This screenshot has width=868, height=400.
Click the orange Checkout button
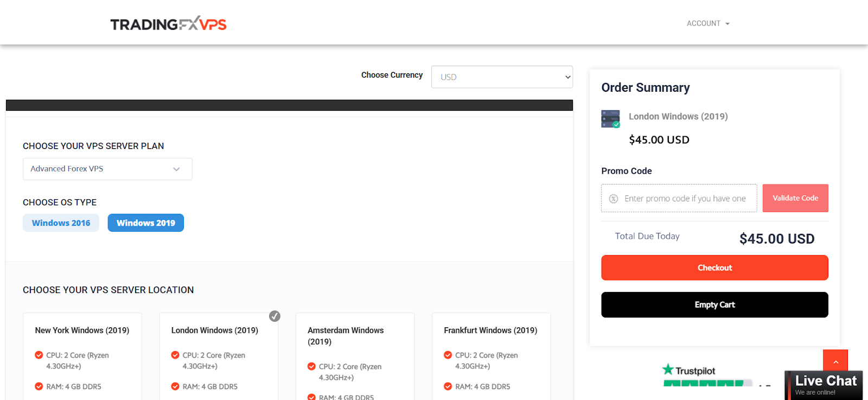pyautogui.click(x=714, y=268)
